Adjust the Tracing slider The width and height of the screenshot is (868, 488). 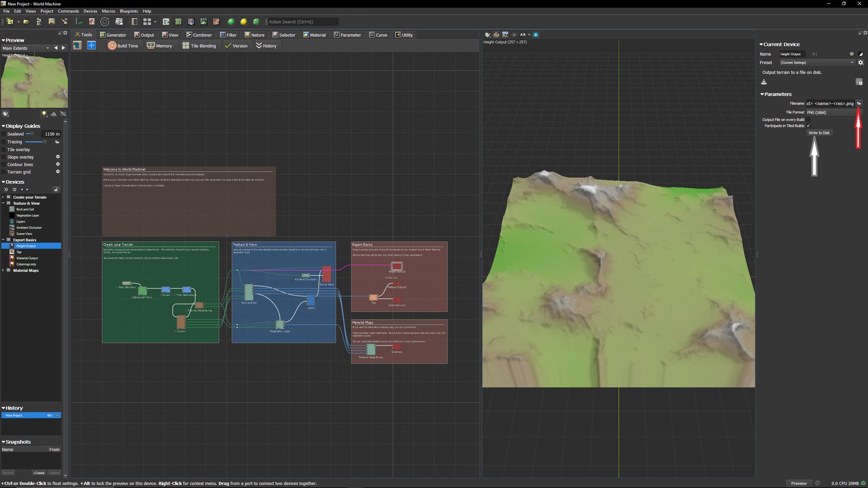click(44, 142)
